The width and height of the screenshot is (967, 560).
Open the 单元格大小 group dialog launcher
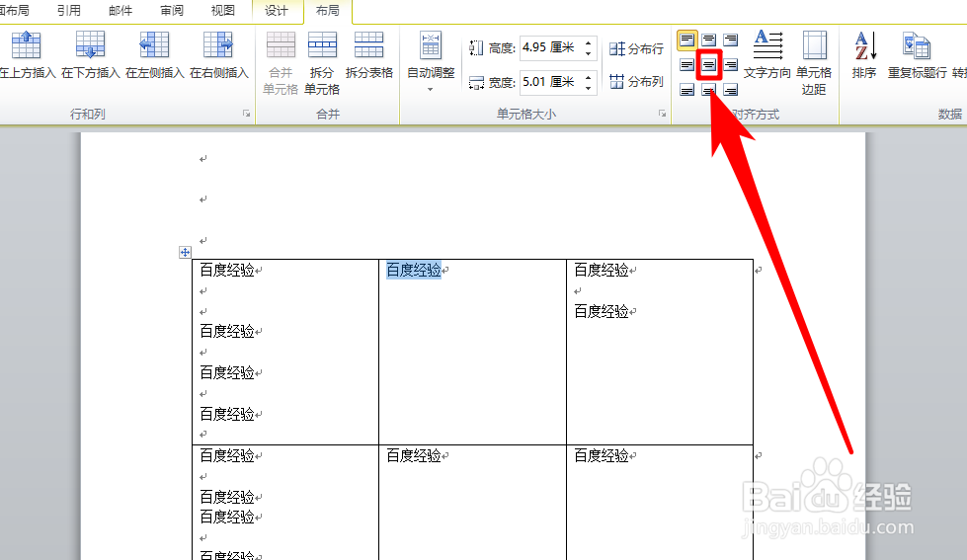(x=663, y=114)
